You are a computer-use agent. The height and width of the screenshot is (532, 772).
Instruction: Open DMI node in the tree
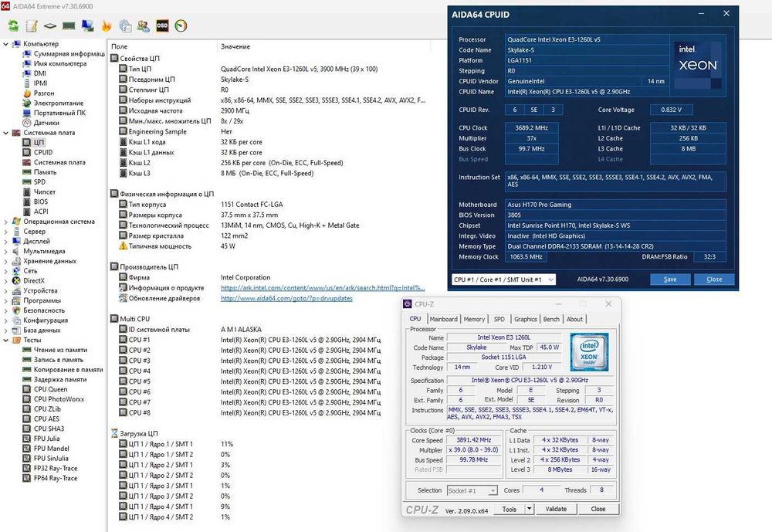[40, 73]
